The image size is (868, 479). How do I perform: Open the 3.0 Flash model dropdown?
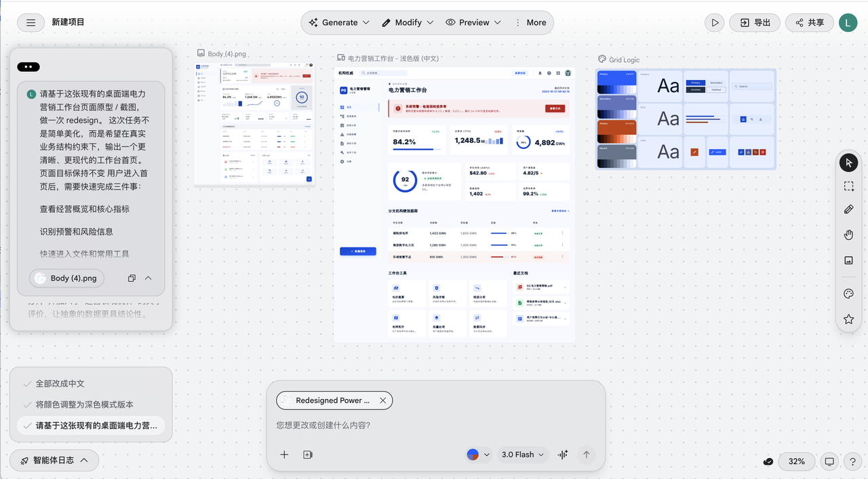[x=523, y=455]
